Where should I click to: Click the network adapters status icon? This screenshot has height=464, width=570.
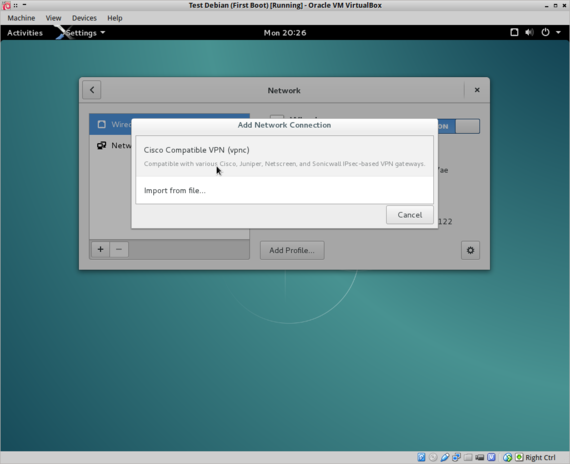coord(456,457)
